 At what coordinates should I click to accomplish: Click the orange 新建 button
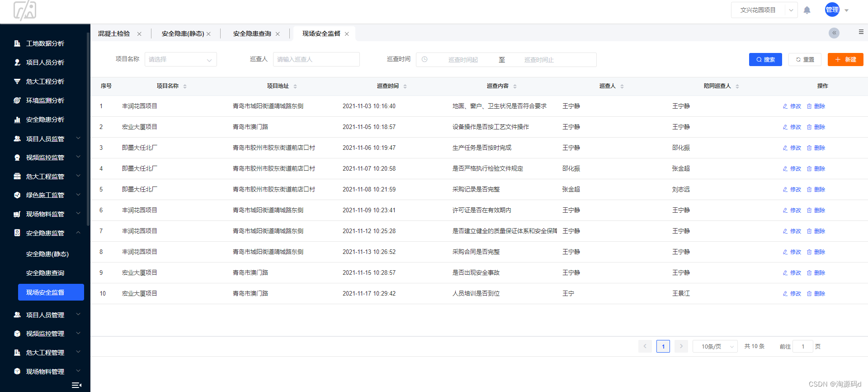845,59
